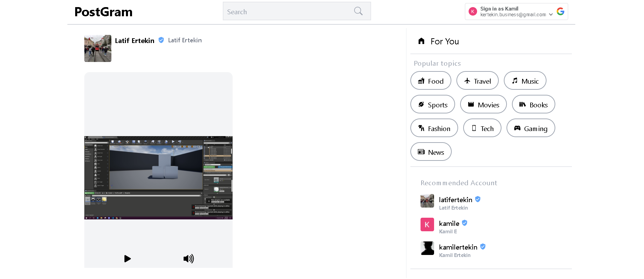The image size is (644, 279).
Task: Click the gray Latif Ertekin handle text
Action: 185,40
